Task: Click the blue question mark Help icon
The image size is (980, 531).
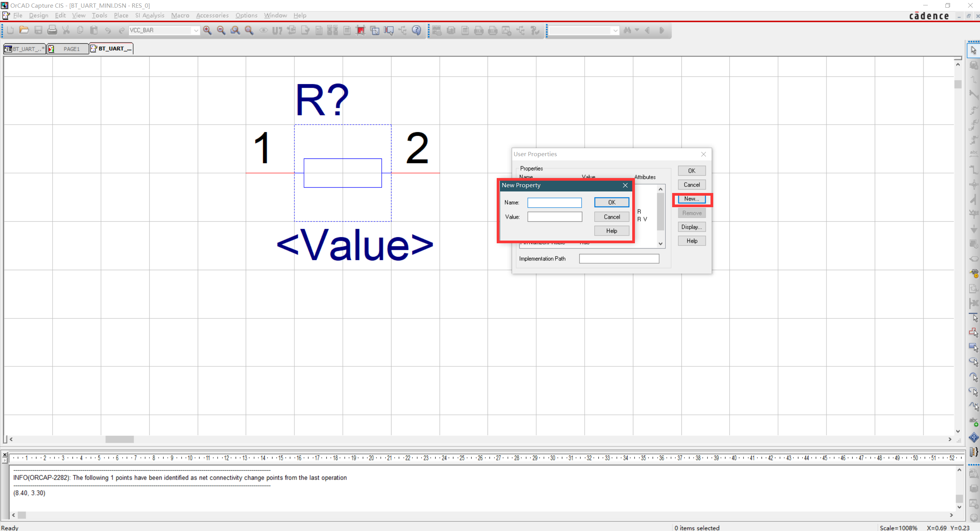Action: pyautogui.click(x=416, y=30)
